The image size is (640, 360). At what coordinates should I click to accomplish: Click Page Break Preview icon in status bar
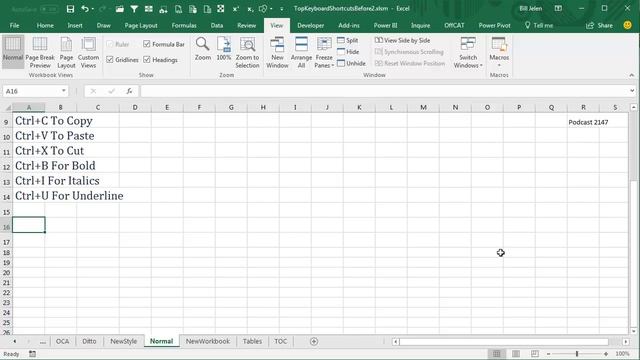coord(535,354)
